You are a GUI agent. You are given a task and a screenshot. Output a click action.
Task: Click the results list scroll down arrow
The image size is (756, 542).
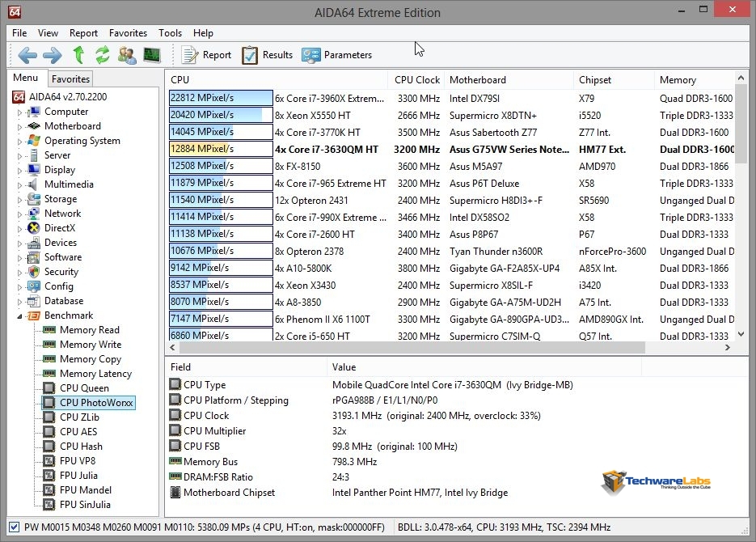point(741,334)
